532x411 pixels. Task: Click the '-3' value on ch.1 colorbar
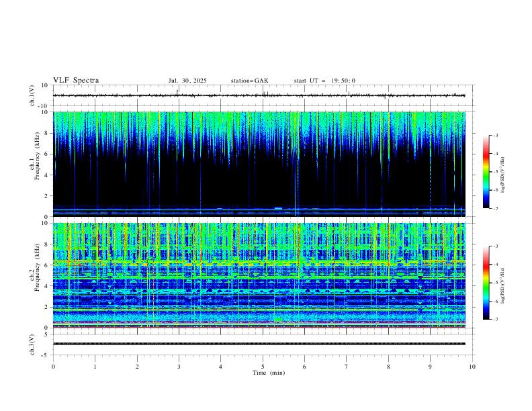click(496, 135)
